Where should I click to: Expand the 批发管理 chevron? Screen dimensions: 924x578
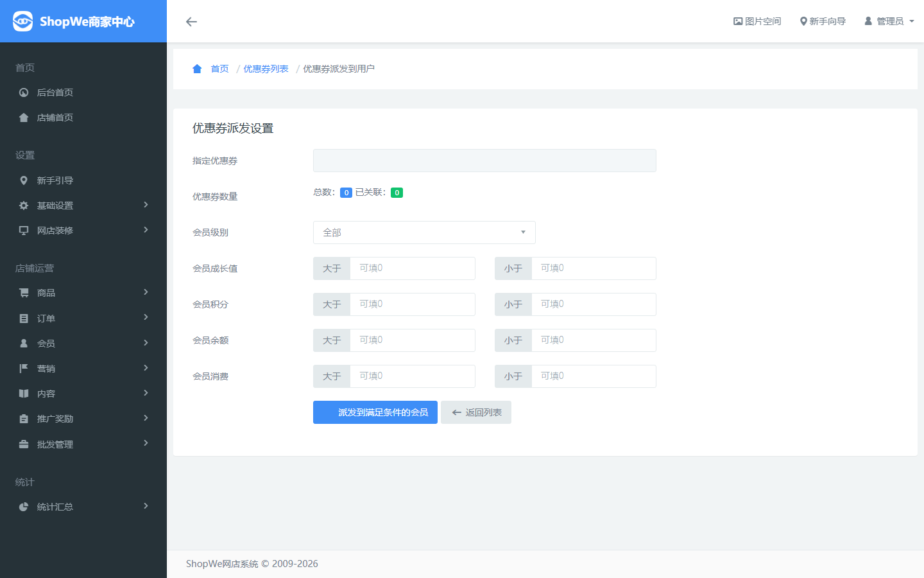coord(146,443)
